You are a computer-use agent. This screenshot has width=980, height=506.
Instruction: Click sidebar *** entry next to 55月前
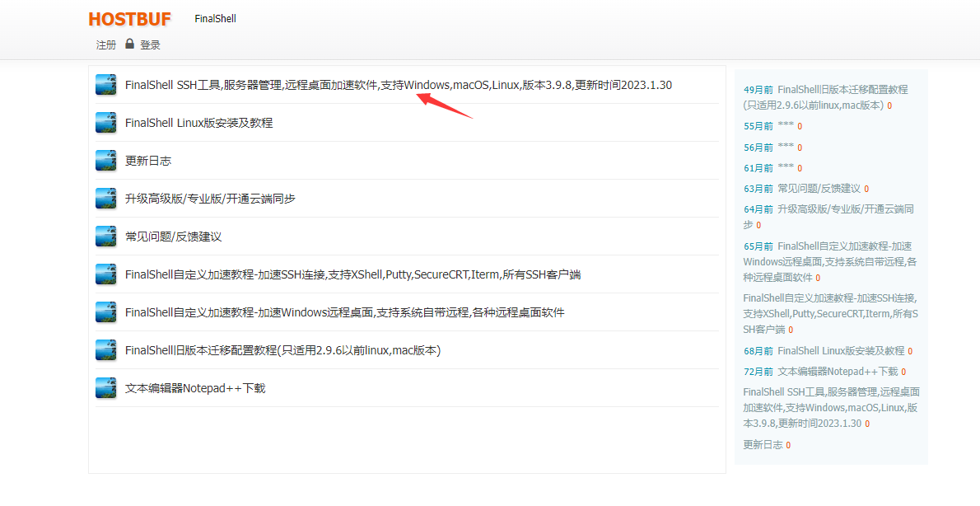coord(786,126)
